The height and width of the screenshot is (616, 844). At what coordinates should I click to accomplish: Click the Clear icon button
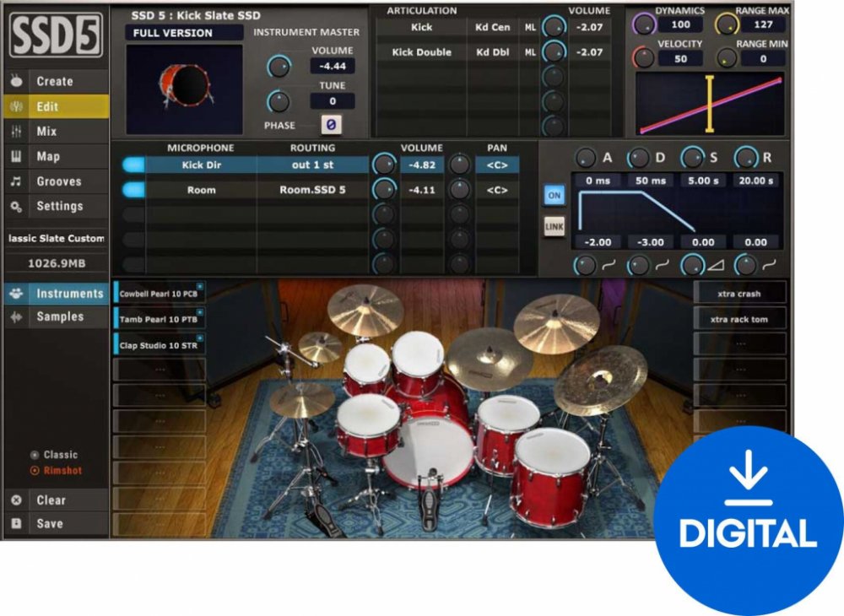tap(16, 500)
